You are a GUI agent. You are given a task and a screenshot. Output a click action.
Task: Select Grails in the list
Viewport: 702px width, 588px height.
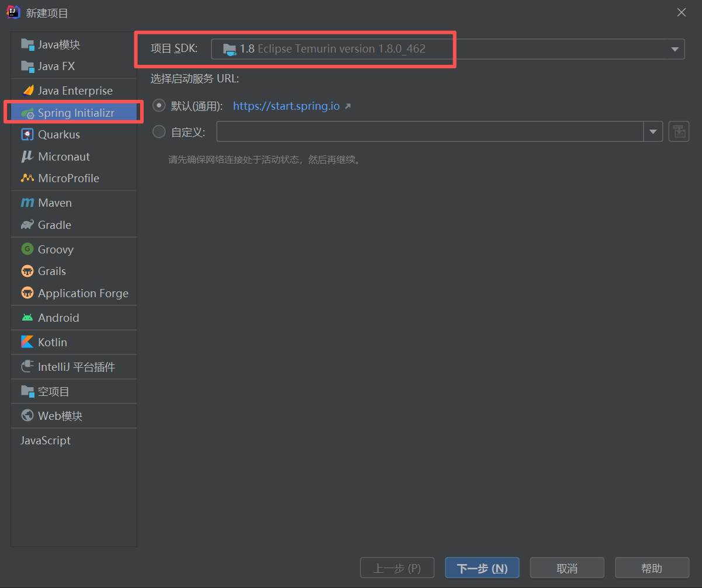pyautogui.click(x=74, y=271)
